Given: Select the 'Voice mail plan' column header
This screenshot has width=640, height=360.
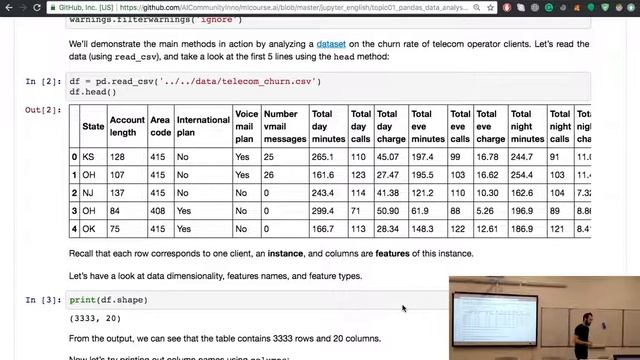Looking at the screenshot, I should coord(247,126).
